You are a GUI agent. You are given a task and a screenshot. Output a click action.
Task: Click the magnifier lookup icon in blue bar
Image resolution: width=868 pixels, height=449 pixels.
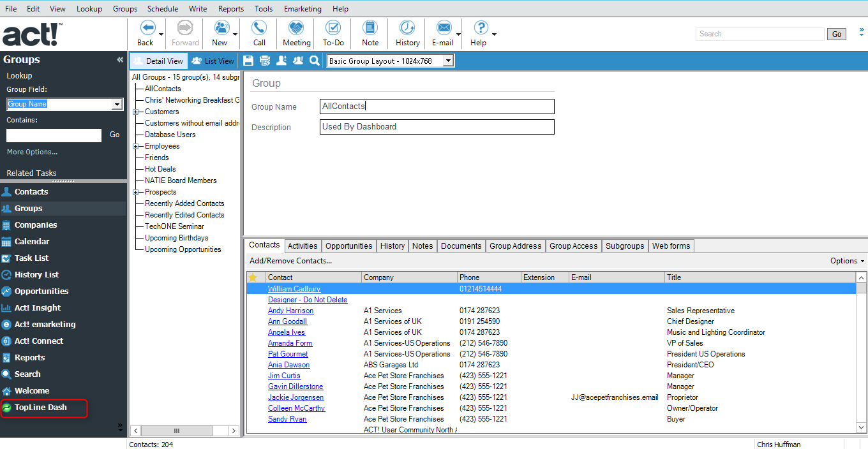point(315,61)
